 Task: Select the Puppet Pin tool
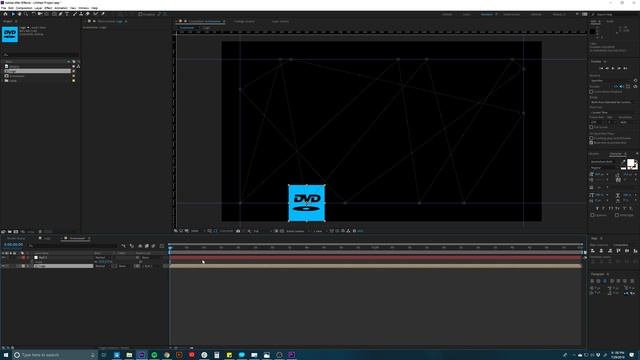coord(103,14)
